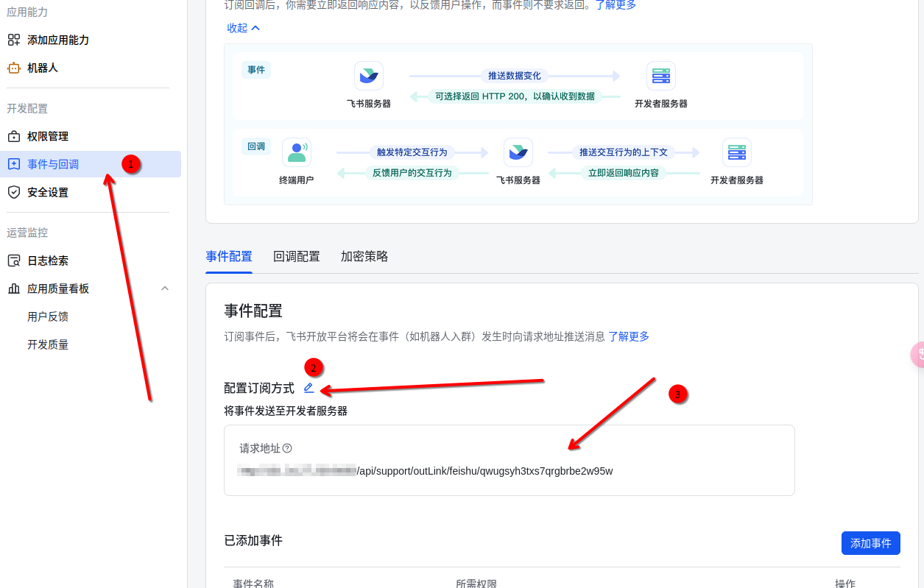This screenshot has width=924, height=588.
Task: Open the 了解更多 link in 事件配置 section
Action: tap(629, 336)
